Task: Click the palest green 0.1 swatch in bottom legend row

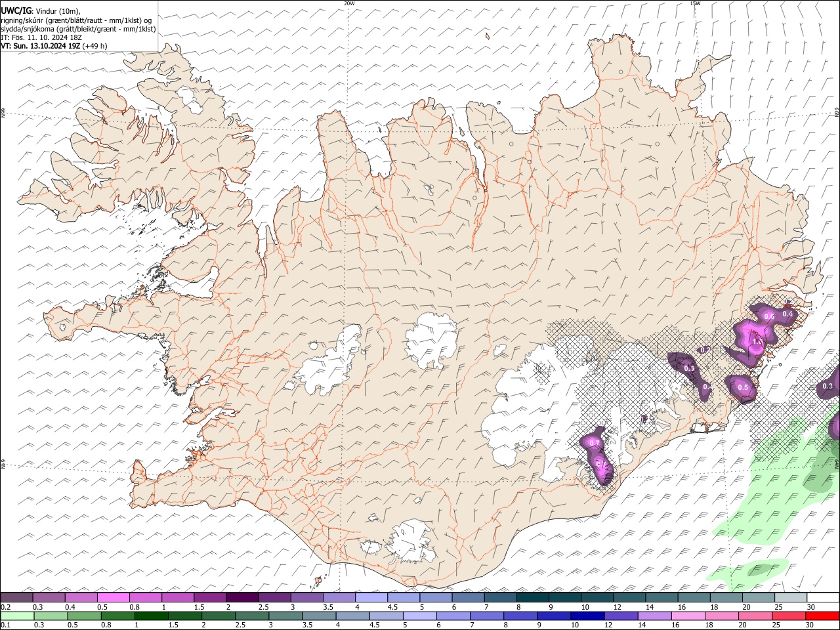Action: tap(17, 616)
